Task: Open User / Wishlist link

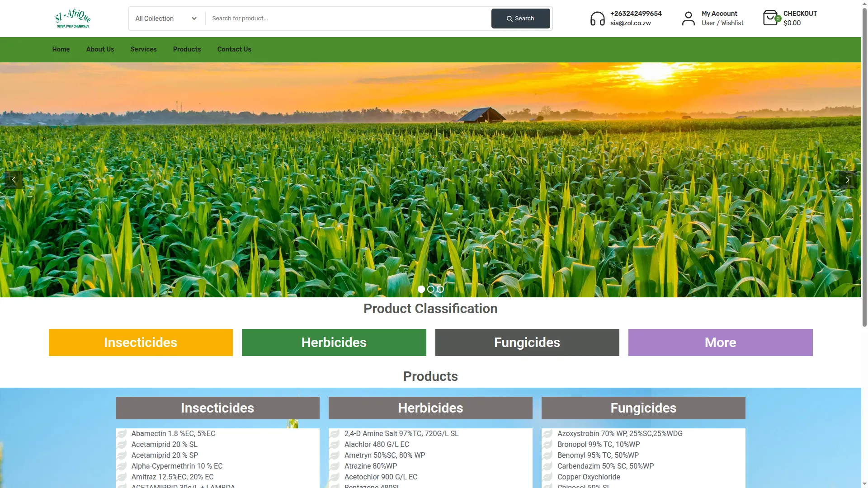Action: pyautogui.click(x=722, y=23)
